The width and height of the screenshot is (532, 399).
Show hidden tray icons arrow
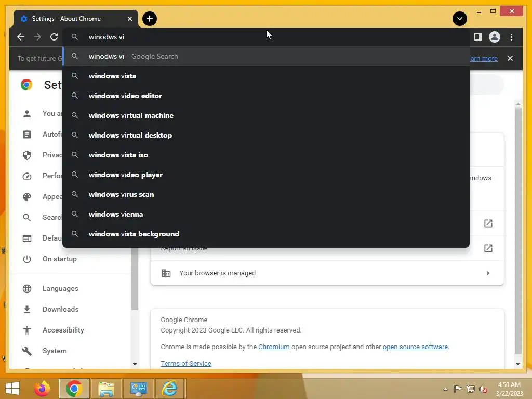[445, 389]
